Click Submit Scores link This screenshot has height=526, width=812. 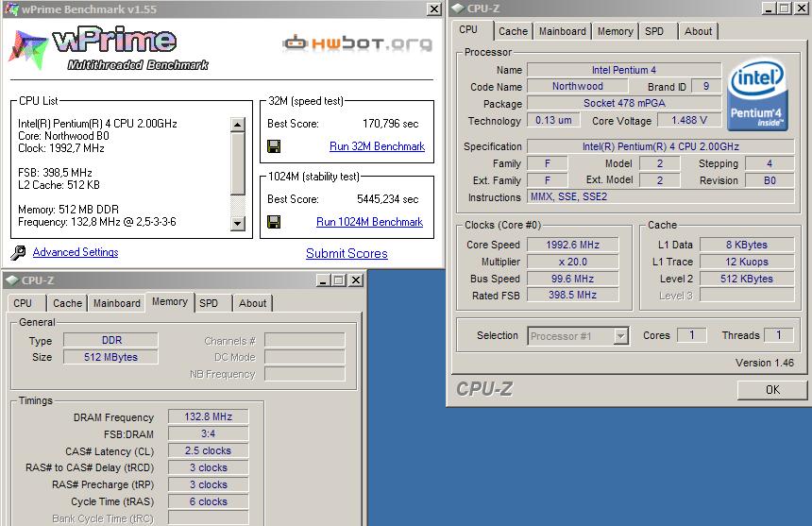click(347, 254)
